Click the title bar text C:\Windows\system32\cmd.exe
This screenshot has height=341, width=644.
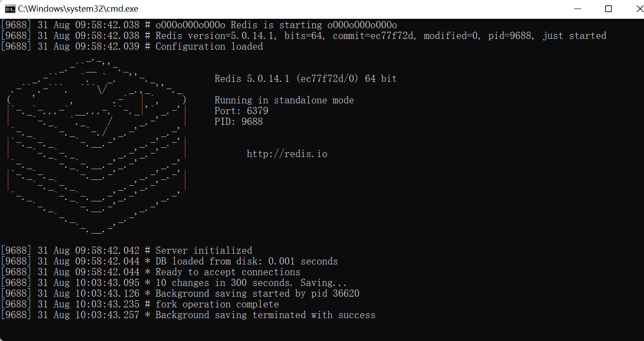pyautogui.click(x=78, y=9)
